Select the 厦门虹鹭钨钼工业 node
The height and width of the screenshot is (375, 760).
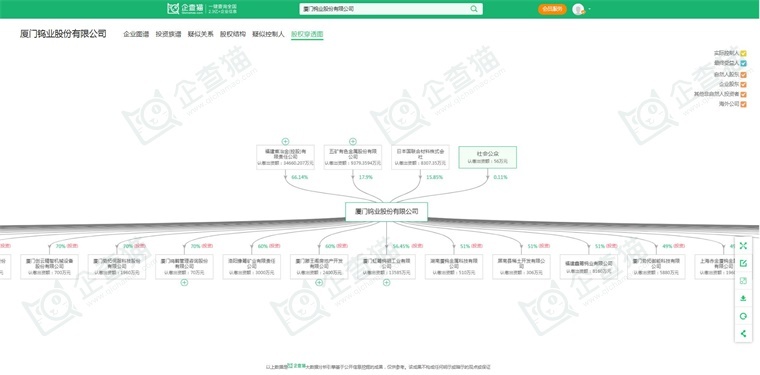pos(386,267)
